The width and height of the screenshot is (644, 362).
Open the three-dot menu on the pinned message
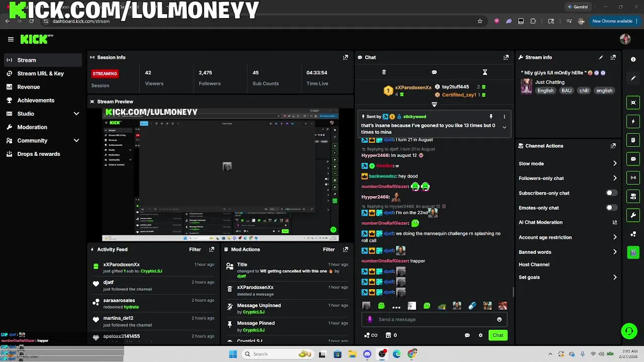coord(504,117)
